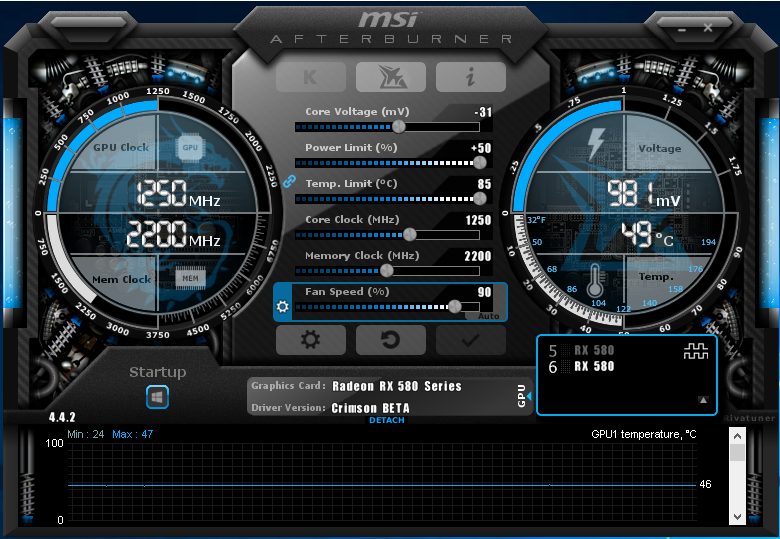Click the Min : 24 graph value
This screenshot has width=780, height=539.
[86, 434]
